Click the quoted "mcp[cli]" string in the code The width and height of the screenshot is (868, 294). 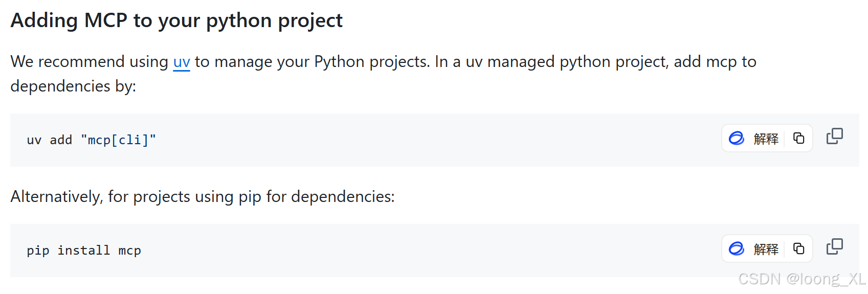[118, 140]
